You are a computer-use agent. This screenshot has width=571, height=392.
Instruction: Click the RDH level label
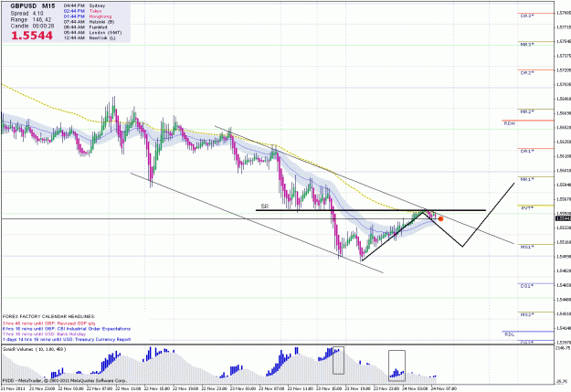510,124
